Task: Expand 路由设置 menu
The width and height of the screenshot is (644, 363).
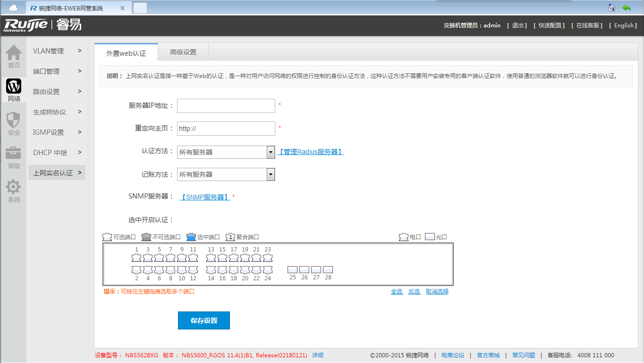Action: coord(57,92)
